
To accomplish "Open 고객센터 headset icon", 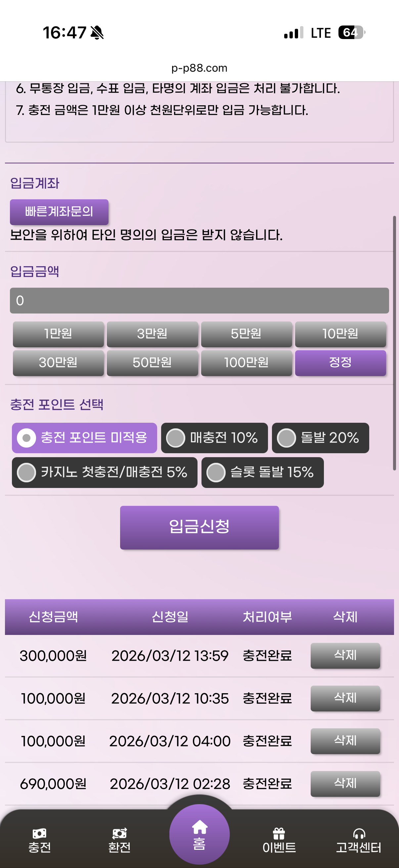I will coord(359,833).
